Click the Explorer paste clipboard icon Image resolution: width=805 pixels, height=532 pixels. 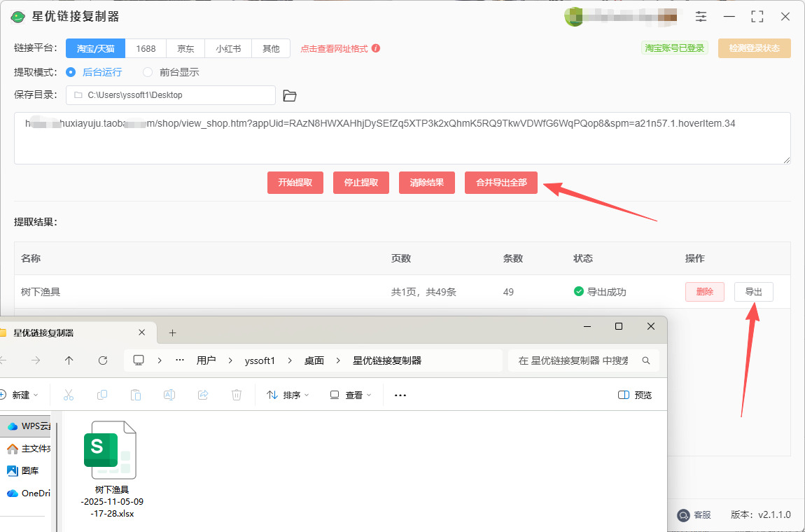point(136,395)
